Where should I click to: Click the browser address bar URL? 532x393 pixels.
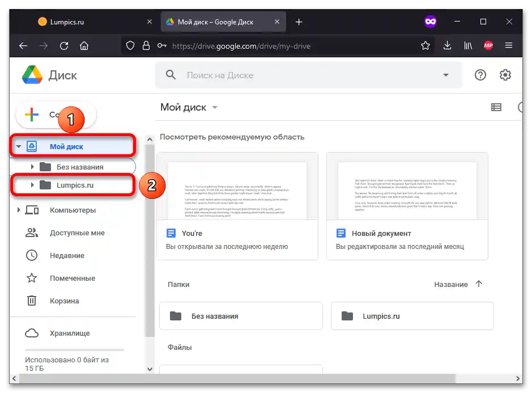[x=241, y=46]
